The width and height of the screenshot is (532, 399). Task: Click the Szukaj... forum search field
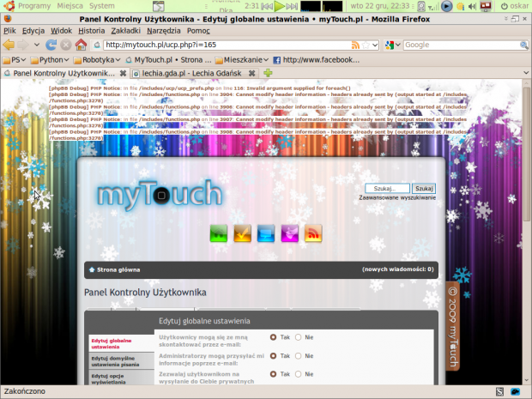[x=387, y=188]
